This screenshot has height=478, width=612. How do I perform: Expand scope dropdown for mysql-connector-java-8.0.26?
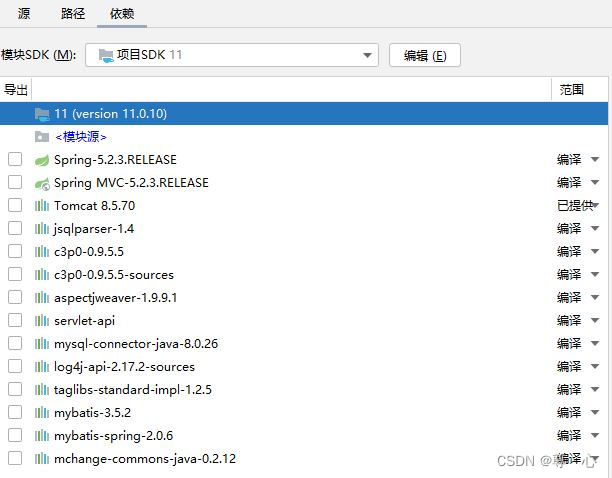tap(595, 344)
